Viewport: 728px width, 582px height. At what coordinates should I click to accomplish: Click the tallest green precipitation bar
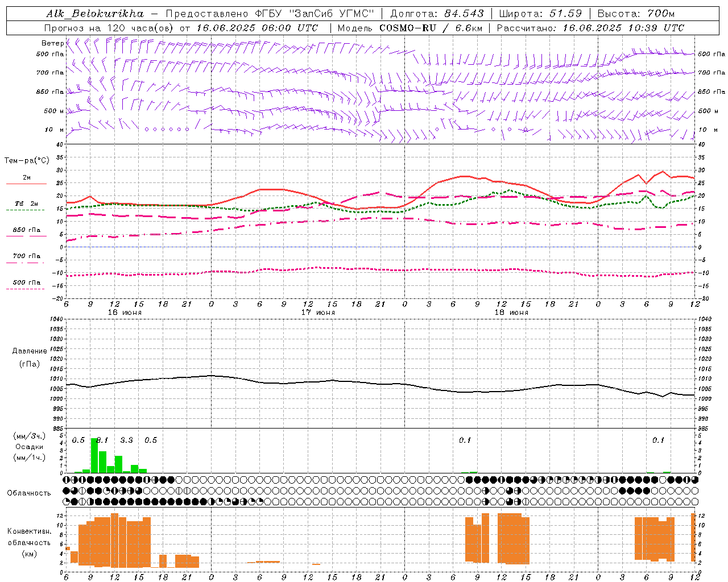click(94, 455)
